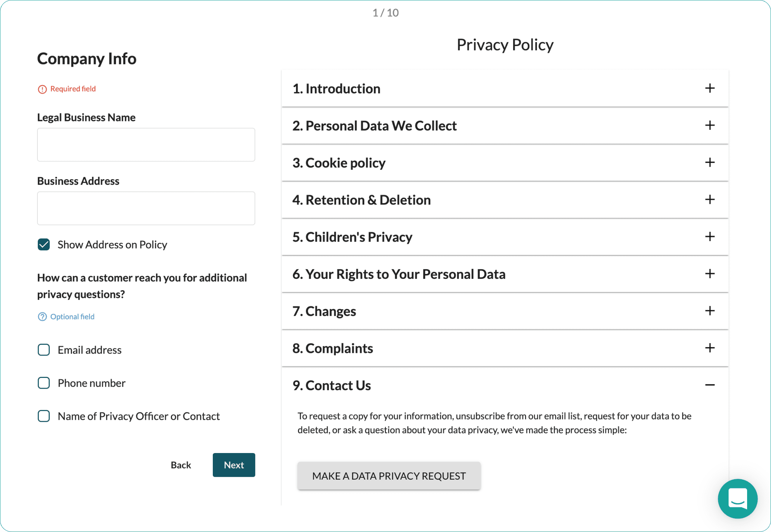Select the Name of Privacy Officer or Contact checkbox

click(45, 416)
